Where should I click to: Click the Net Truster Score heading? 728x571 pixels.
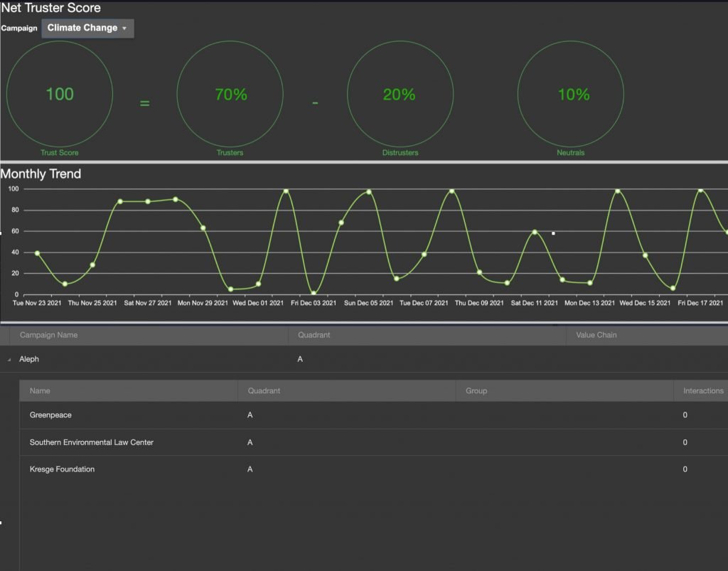point(50,8)
